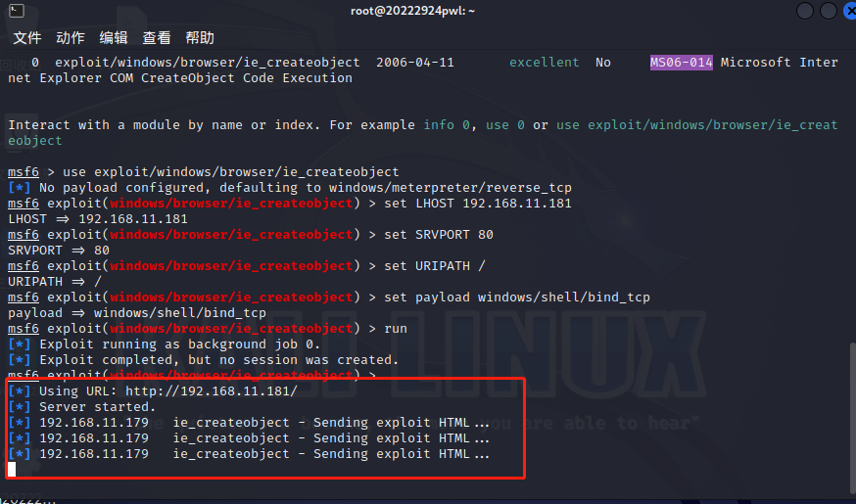Viewport: 856px width, 504px height.
Task: Open the 文件 menu
Action: (26, 37)
